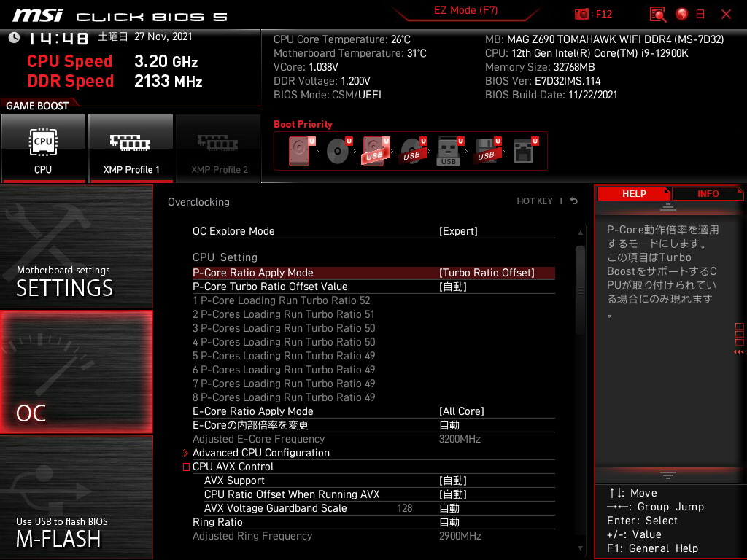Click the help panel bottom collapse handle
Screen dimensions: 747x560
(667, 475)
